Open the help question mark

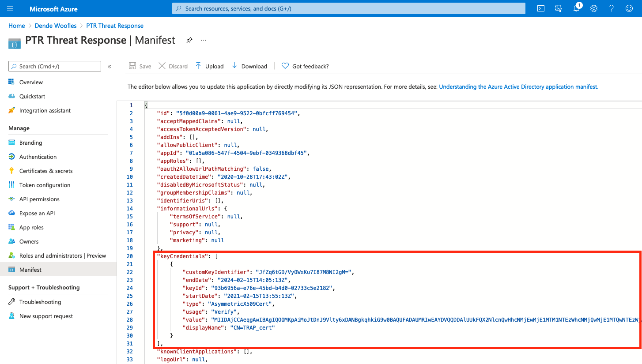point(612,8)
